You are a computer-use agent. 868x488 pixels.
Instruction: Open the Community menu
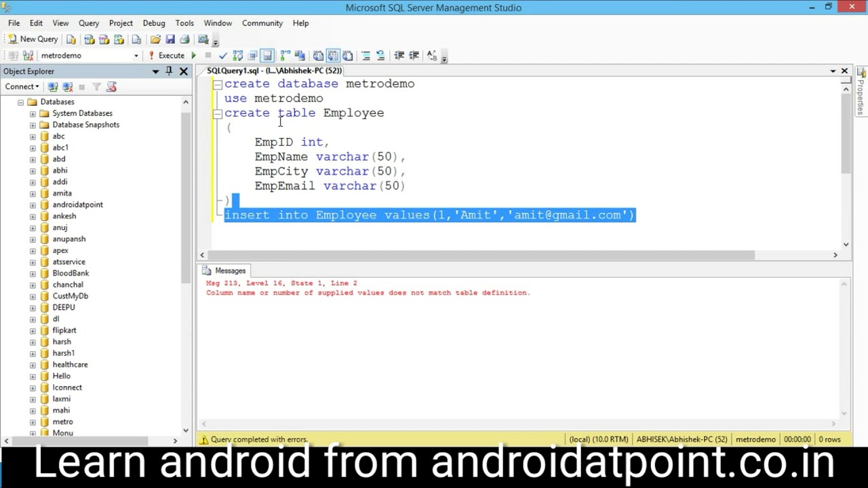coord(262,23)
